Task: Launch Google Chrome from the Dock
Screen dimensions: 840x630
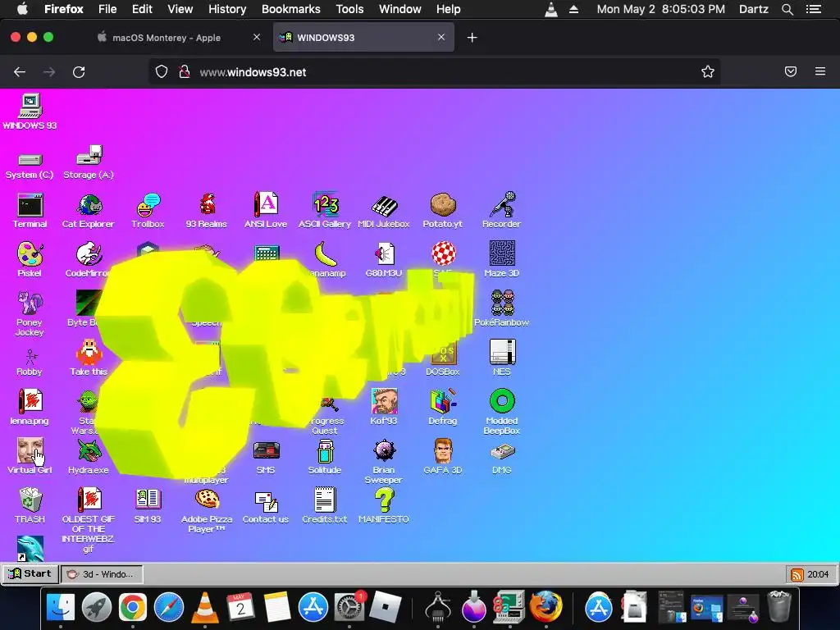Action: (133, 607)
